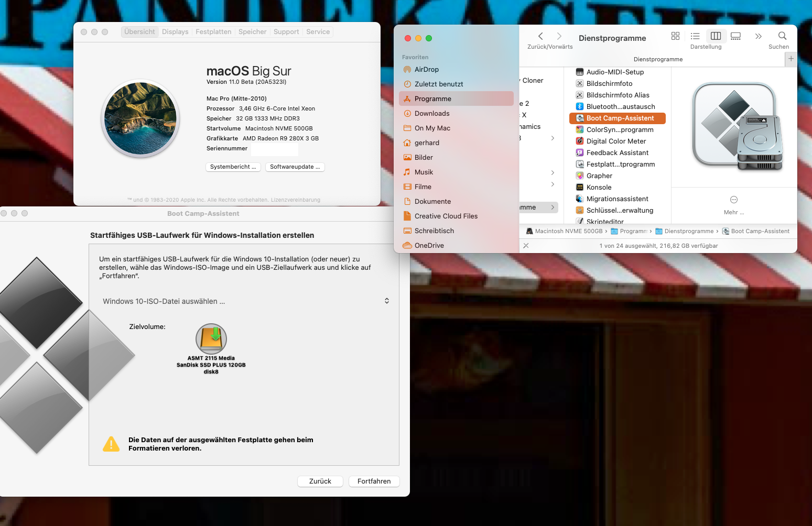Select Programme in Finder sidebar
The width and height of the screenshot is (812, 526).
point(456,98)
